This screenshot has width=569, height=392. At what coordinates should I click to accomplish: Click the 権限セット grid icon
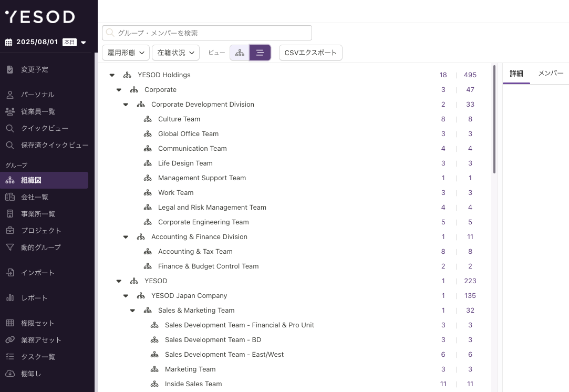(10, 323)
